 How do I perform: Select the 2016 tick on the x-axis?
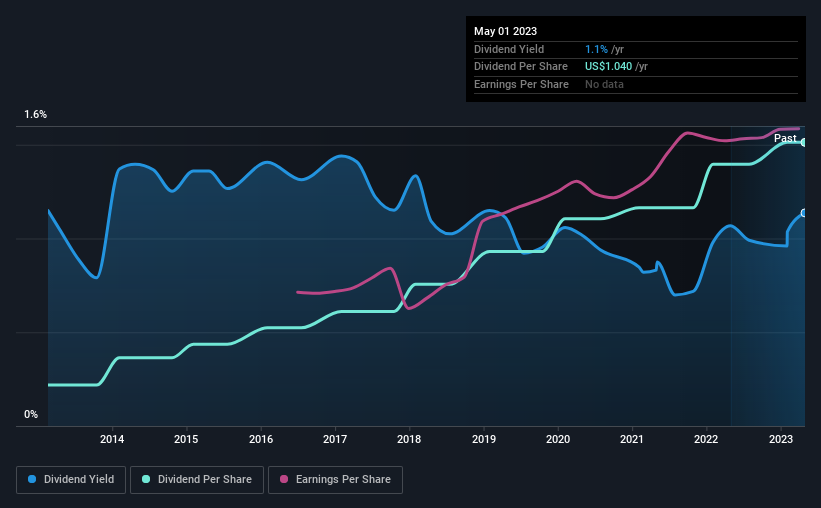pos(261,439)
